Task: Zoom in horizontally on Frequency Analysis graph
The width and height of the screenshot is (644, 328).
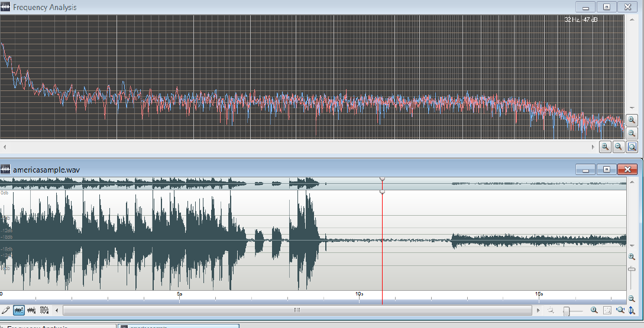Action: pyautogui.click(x=605, y=147)
